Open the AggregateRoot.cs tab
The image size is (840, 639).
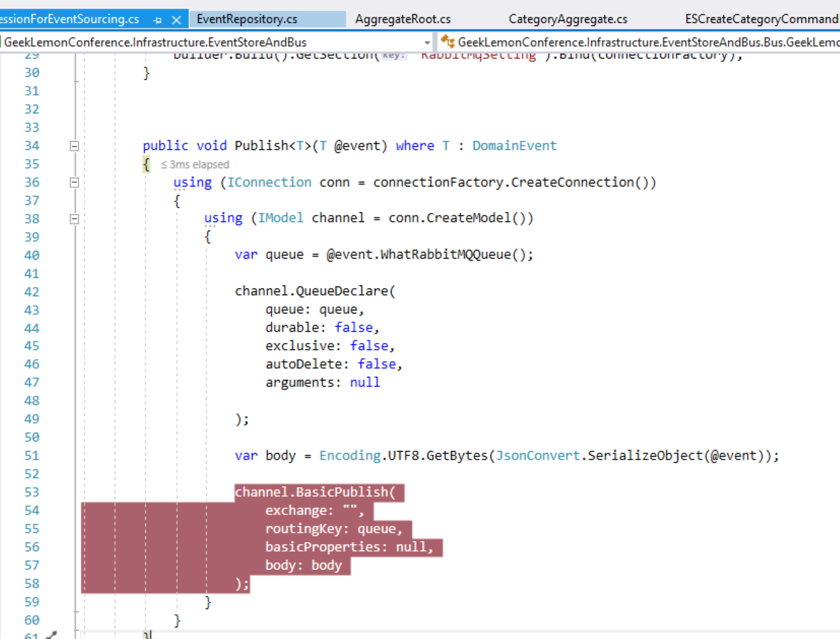tap(403, 20)
